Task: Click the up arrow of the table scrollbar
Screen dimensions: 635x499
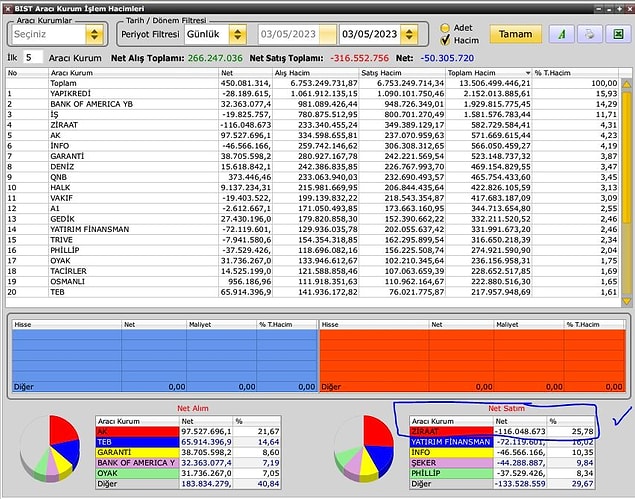Action: point(626,84)
